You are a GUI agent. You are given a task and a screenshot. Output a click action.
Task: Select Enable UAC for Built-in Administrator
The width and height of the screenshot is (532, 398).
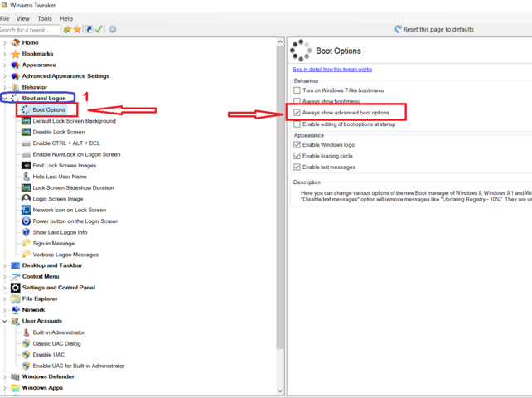point(79,366)
